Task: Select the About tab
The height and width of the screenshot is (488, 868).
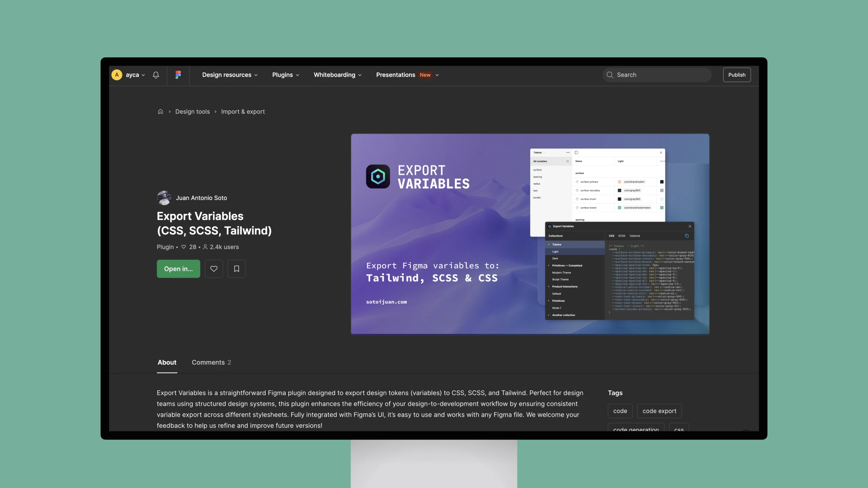Action: coord(166,362)
